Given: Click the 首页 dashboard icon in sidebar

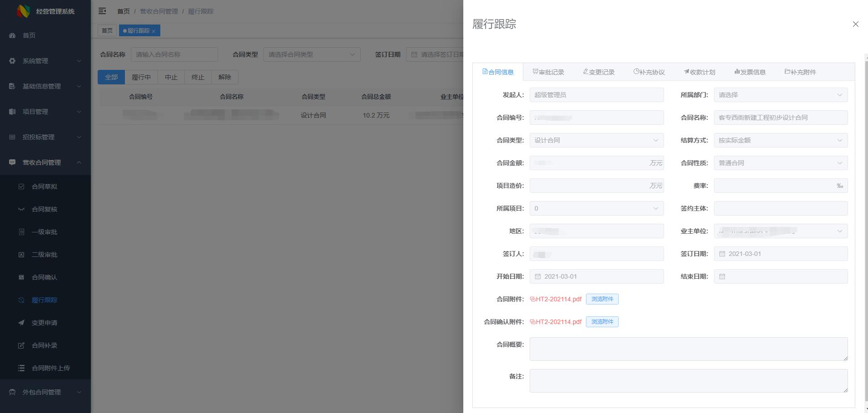Looking at the screenshot, I should [x=12, y=35].
